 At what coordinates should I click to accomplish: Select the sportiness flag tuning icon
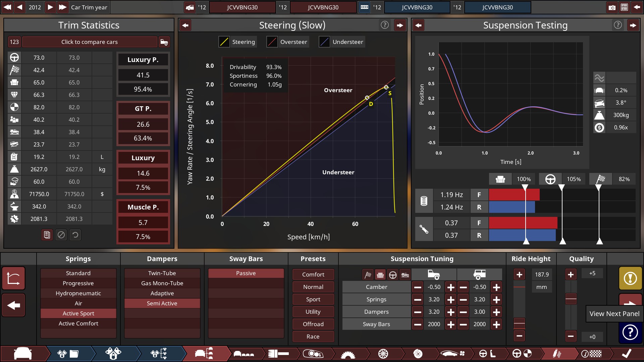[368, 275]
